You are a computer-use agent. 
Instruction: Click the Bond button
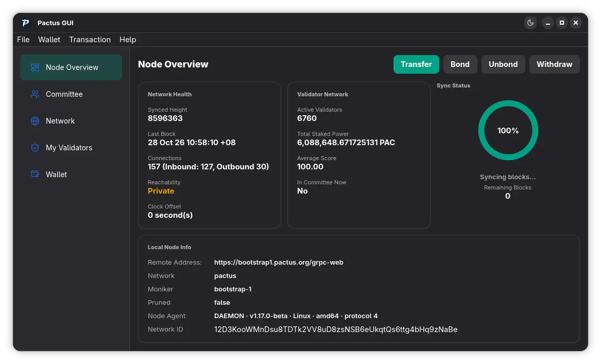pyautogui.click(x=460, y=64)
